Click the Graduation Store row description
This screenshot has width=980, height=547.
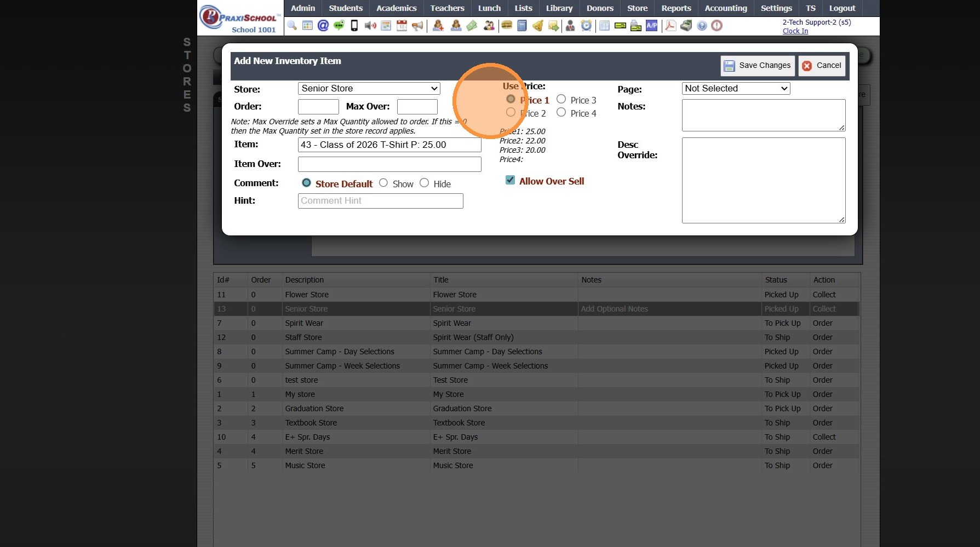click(x=314, y=408)
